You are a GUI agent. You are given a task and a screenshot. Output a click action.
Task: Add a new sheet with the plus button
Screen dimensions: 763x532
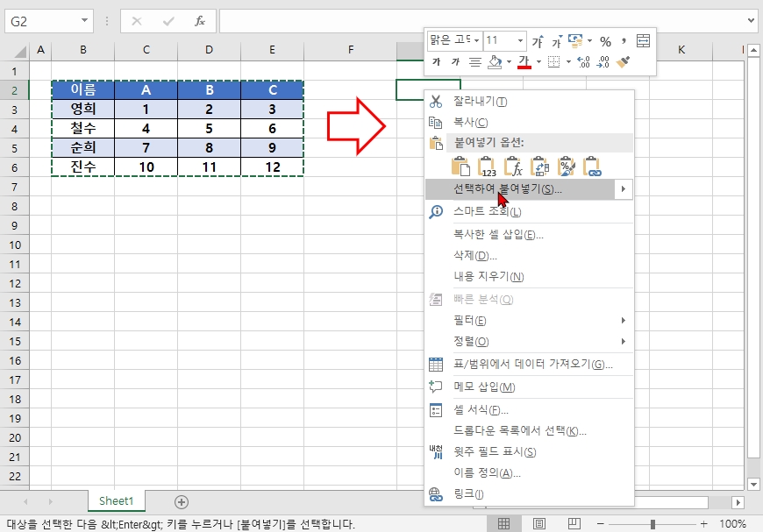click(x=180, y=501)
